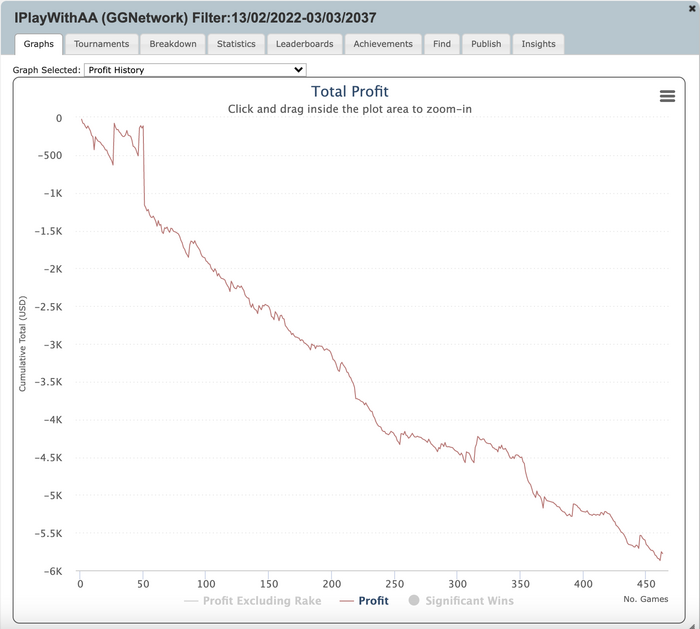700x629 pixels.
Task: Click the zoom-in instruction subtitle
Action: [350, 109]
